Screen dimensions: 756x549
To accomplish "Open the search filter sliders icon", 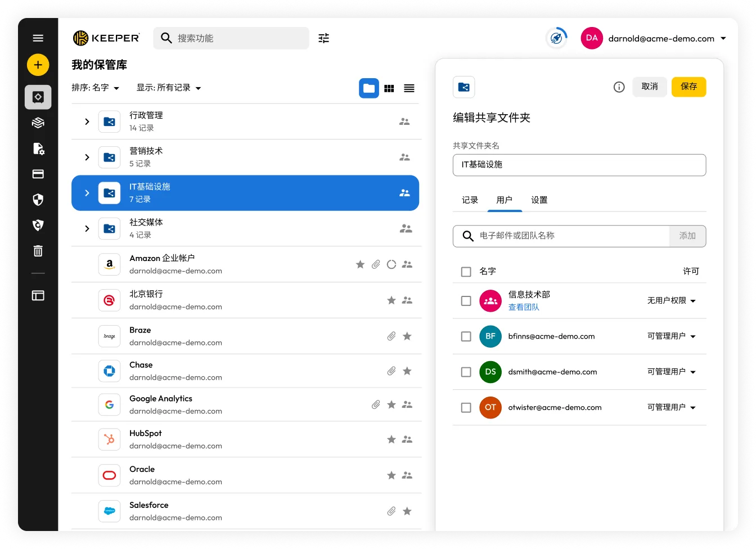I will [x=324, y=38].
